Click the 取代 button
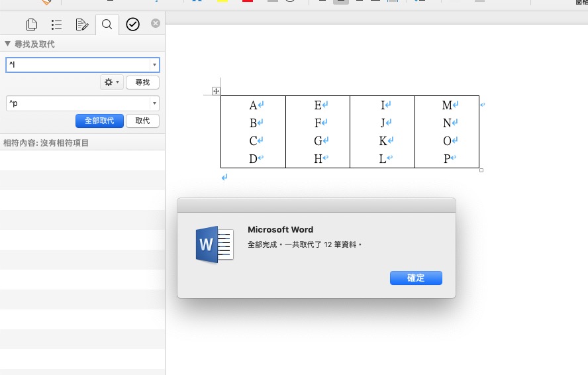This screenshot has width=588, height=375. [142, 121]
